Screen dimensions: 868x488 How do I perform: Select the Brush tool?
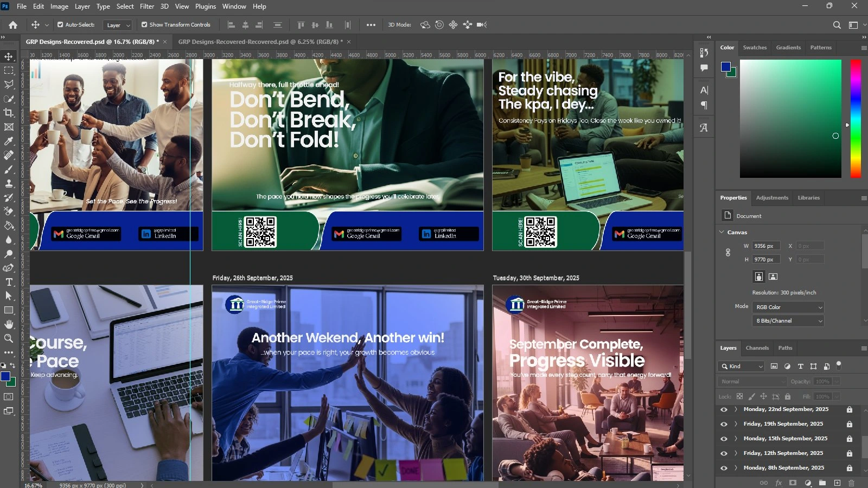[x=9, y=169]
